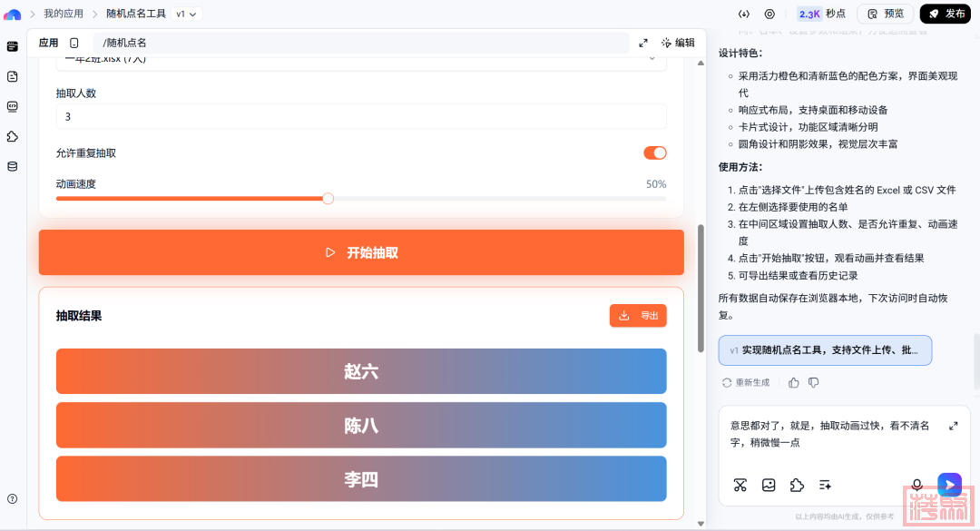Open the code view icon in left sidebar
The image size is (980, 531).
(x=12, y=106)
